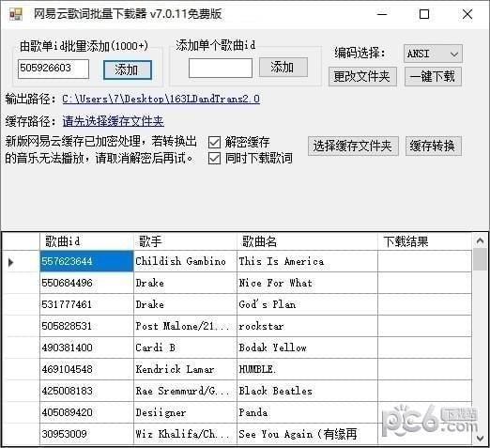This screenshot has width=490, height=448.
Task: Select cell 30953009
Action: [86, 434]
